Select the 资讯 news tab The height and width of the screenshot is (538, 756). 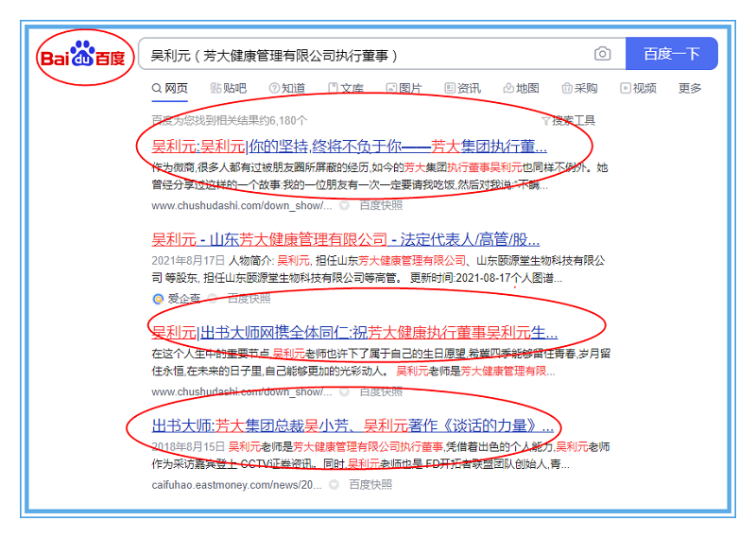pos(462,89)
